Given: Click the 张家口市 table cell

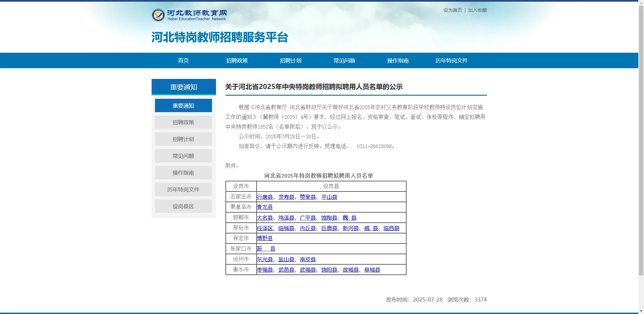Looking at the screenshot, I should (x=241, y=249).
